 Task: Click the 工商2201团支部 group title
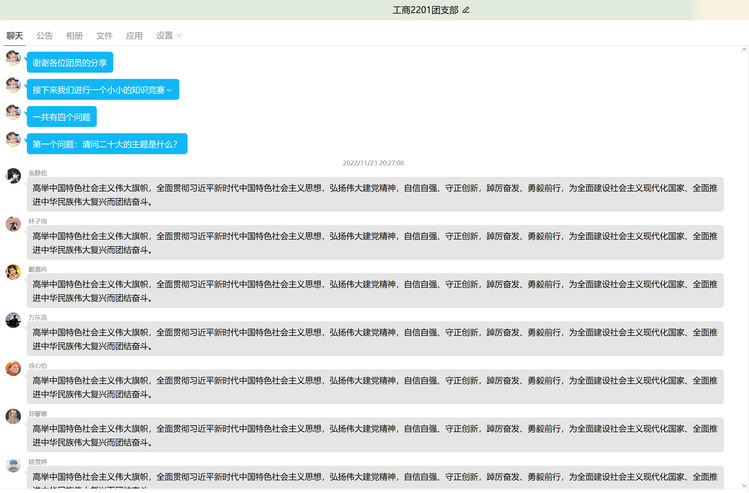coord(425,10)
